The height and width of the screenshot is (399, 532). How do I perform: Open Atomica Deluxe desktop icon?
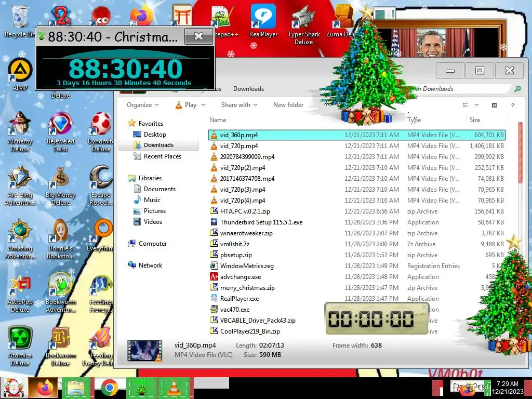(x=20, y=346)
